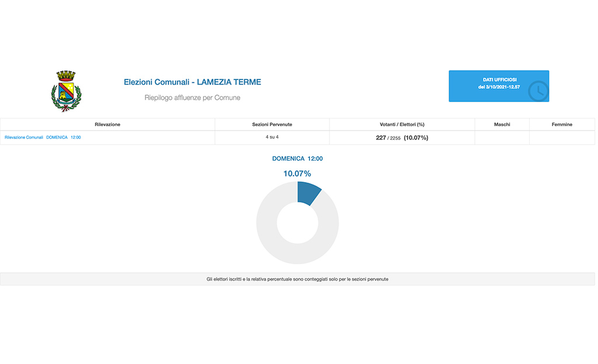Click the 'Maschi' column header
The width and height of the screenshot is (598, 364).
click(x=502, y=124)
